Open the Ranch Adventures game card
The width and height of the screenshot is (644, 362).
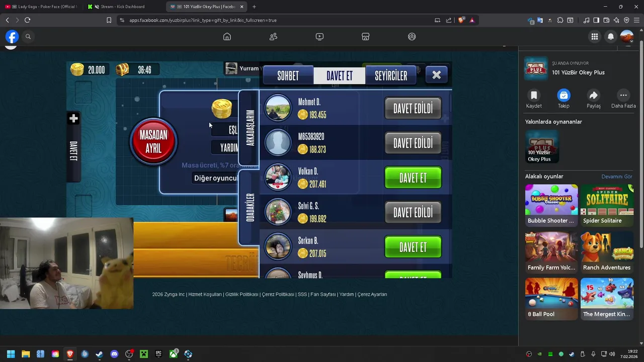point(607,252)
